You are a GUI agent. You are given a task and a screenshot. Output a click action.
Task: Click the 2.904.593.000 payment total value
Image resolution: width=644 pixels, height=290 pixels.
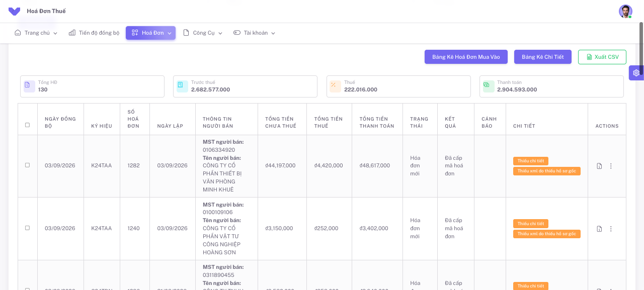517,89
